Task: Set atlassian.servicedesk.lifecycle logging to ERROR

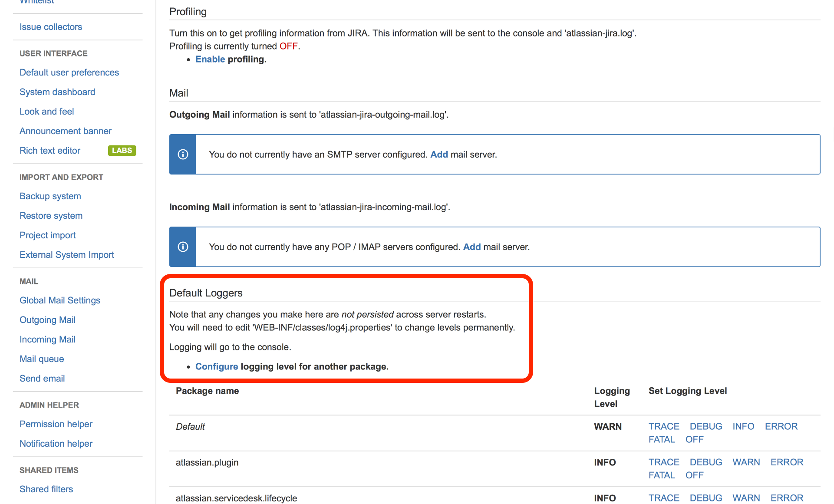Action: click(x=787, y=498)
